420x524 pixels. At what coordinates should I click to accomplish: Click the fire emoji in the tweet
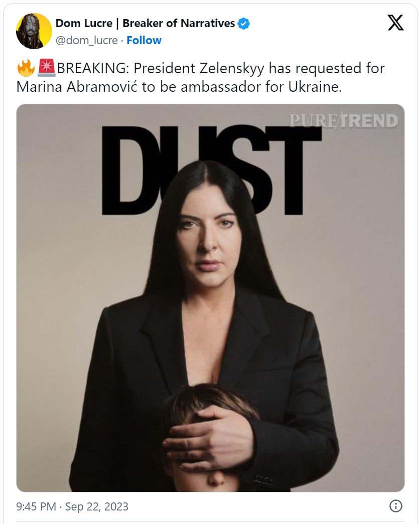pyautogui.click(x=26, y=68)
